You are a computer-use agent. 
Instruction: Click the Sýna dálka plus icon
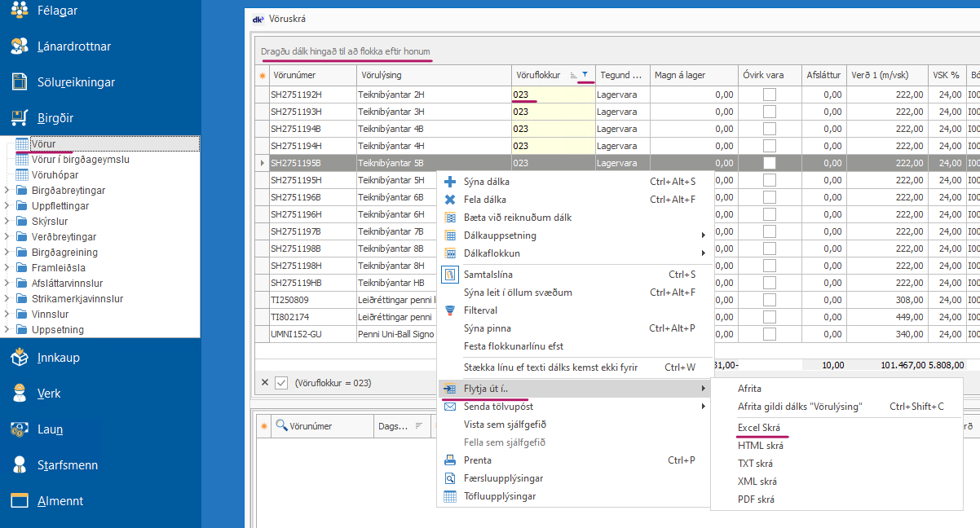coord(449,182)
